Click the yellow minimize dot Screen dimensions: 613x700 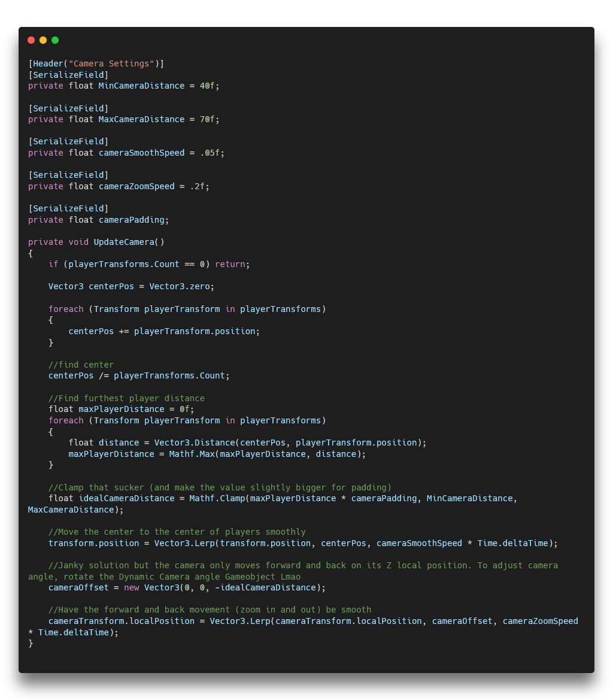click(x=43, y=40)
